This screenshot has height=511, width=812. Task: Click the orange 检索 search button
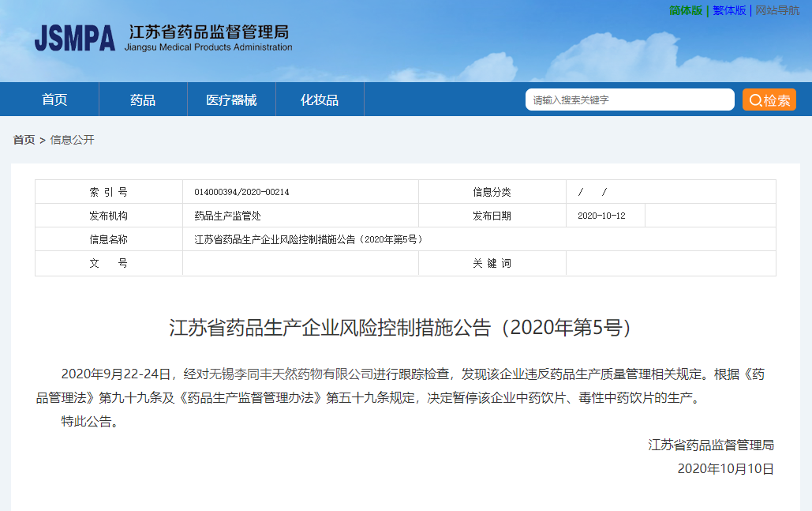click(769, 100)
